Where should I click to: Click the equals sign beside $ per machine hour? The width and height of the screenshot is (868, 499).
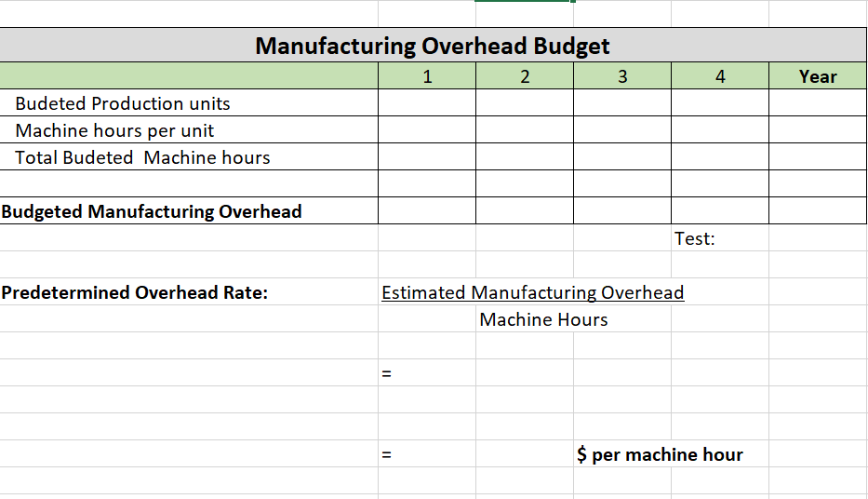[386, 454]
